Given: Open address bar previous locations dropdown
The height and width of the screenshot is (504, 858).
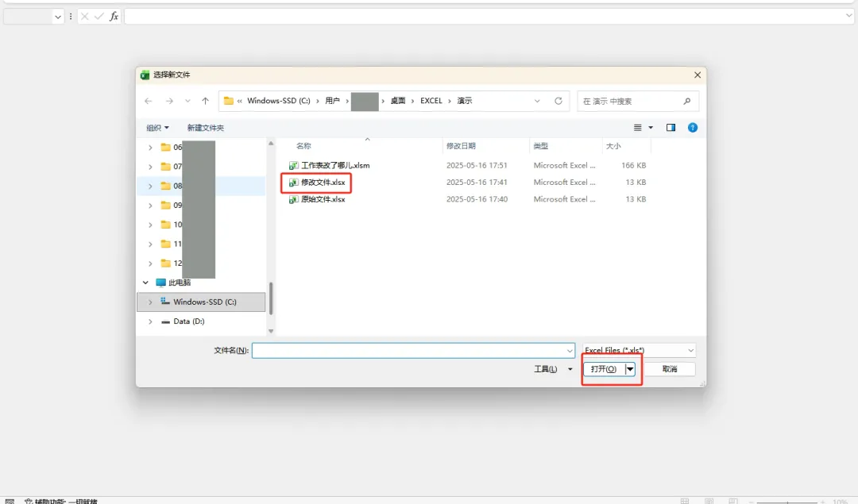Looking at the screenshot, I should click(537, 101).
